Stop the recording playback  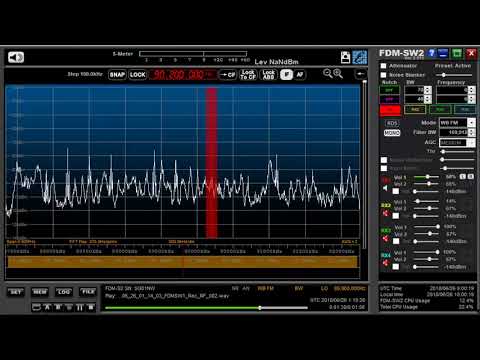pyautogui.click(x=91, y=307)
